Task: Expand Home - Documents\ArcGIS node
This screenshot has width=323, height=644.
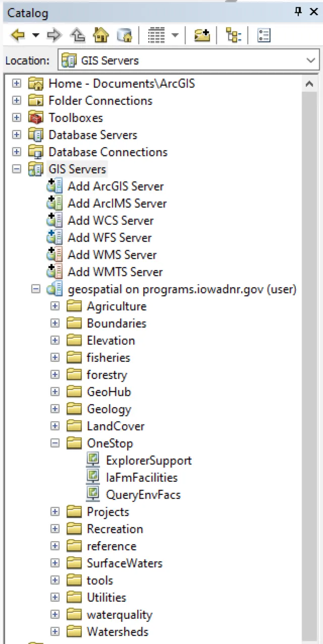Action: point(17,84)
